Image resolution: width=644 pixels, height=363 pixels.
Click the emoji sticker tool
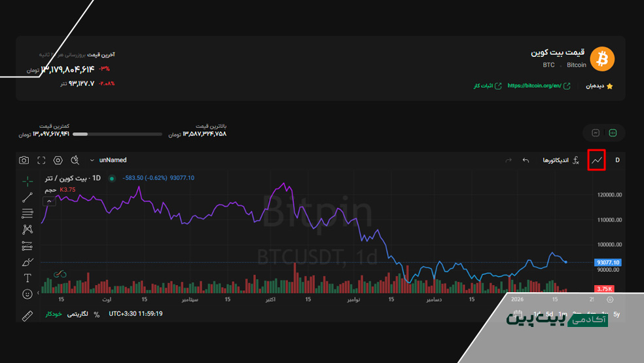[27, 294]
